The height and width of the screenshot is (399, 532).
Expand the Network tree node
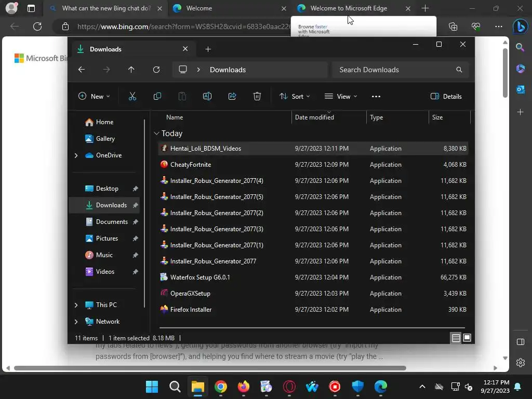[76, 322]
